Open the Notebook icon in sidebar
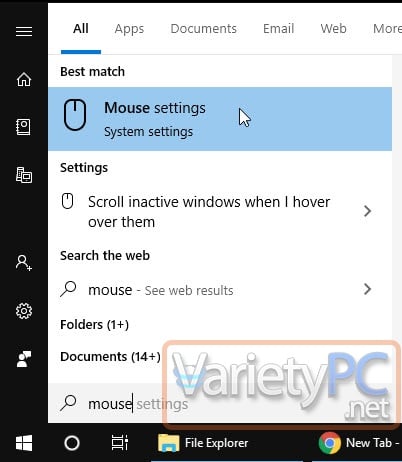This screenshot has width=402, height=462. pyautogui.click(x=24, y=127)
